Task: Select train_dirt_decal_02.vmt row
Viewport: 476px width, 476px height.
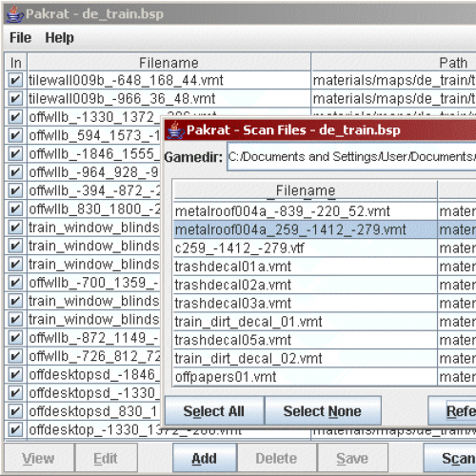Action: pyautogui.click(x=306, y=358)
